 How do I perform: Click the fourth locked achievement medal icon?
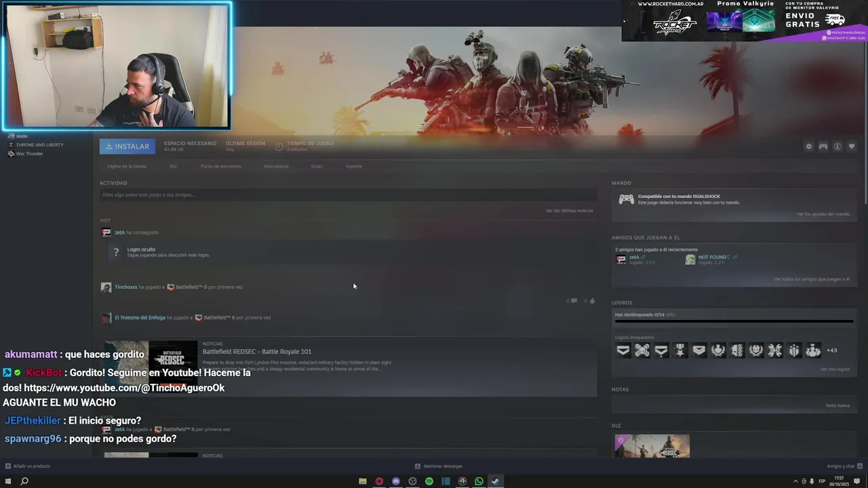[680, 350]
